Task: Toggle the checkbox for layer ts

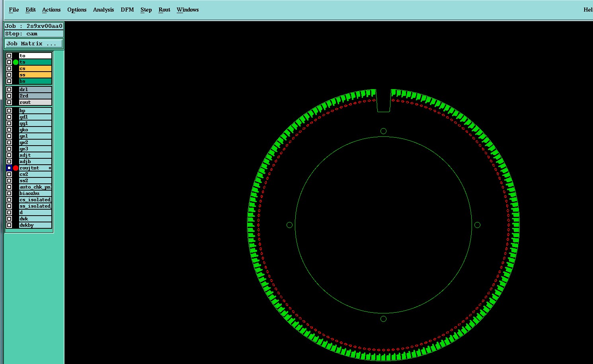Action: click(9, 62)
